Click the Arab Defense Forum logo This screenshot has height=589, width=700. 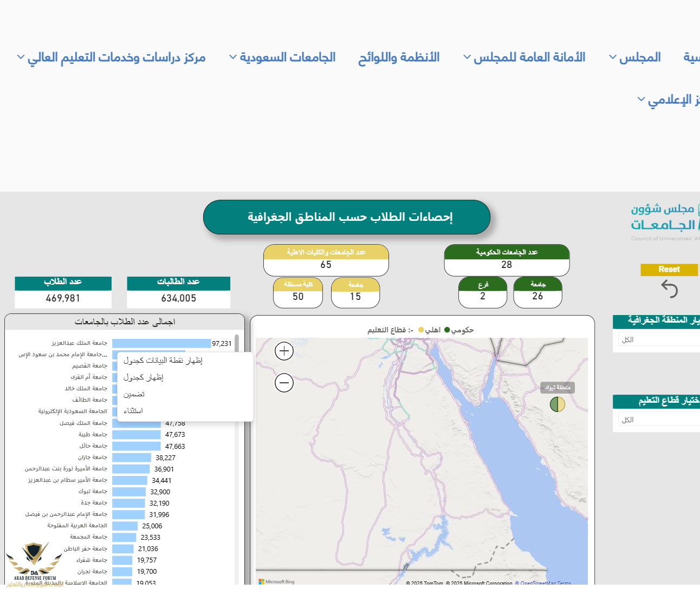point(34,563)
